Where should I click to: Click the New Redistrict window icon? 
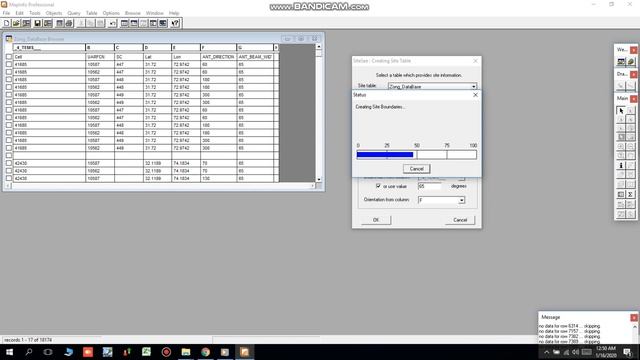coord(162,23)
